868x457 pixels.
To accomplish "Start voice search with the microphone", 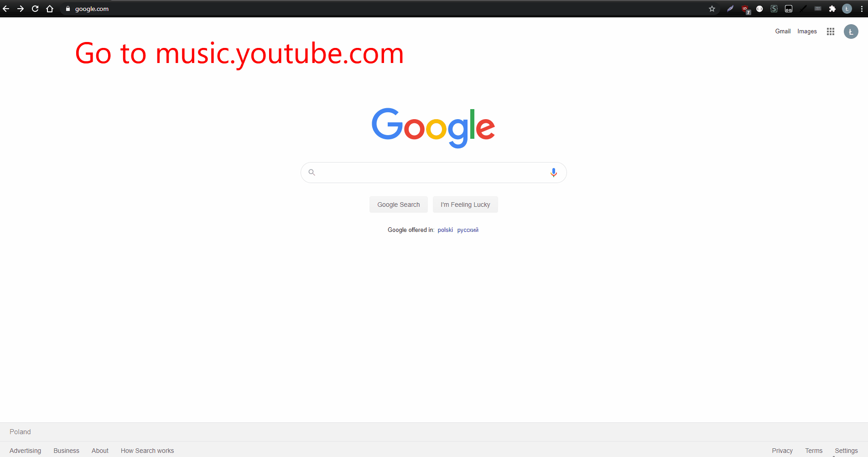I will pyautogui.click(x=553, y=173).
